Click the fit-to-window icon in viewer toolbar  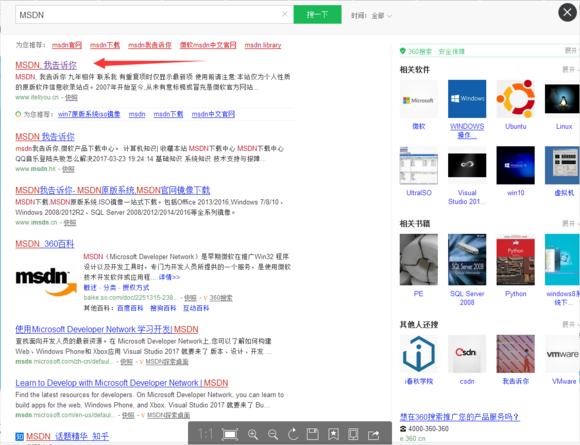pos(230,434)
